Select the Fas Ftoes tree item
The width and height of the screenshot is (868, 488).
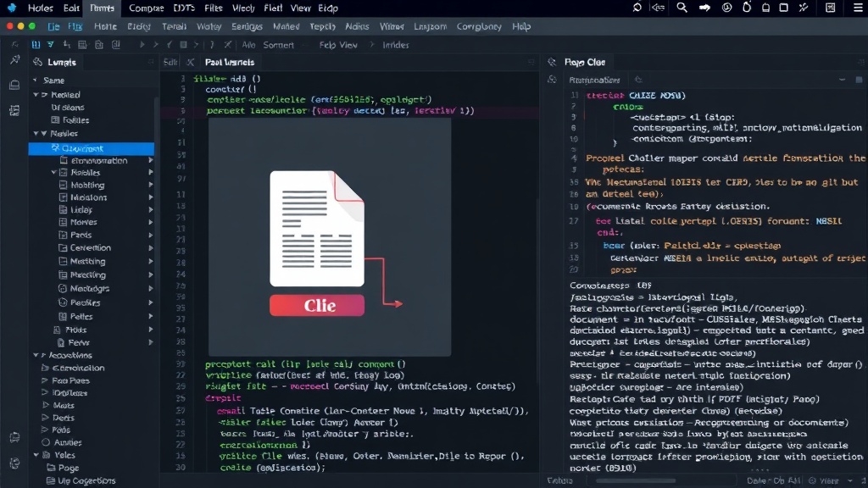(70, 380)
